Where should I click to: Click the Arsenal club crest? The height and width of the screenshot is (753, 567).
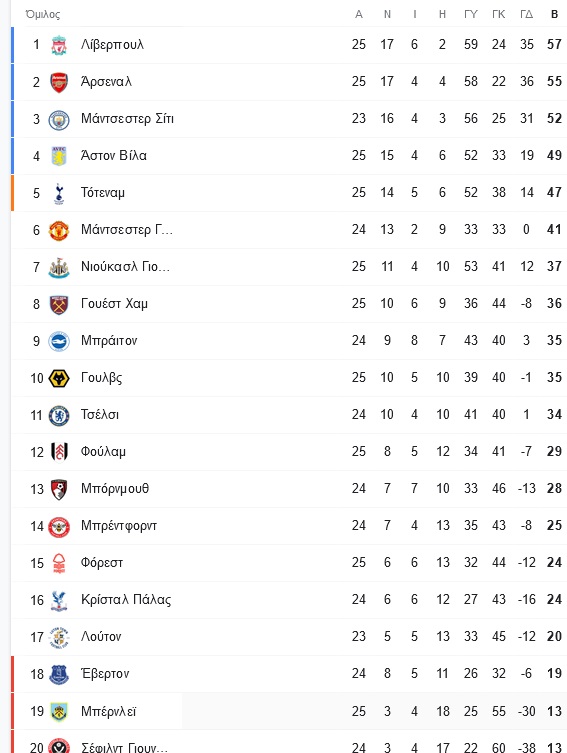click(59, 82)
